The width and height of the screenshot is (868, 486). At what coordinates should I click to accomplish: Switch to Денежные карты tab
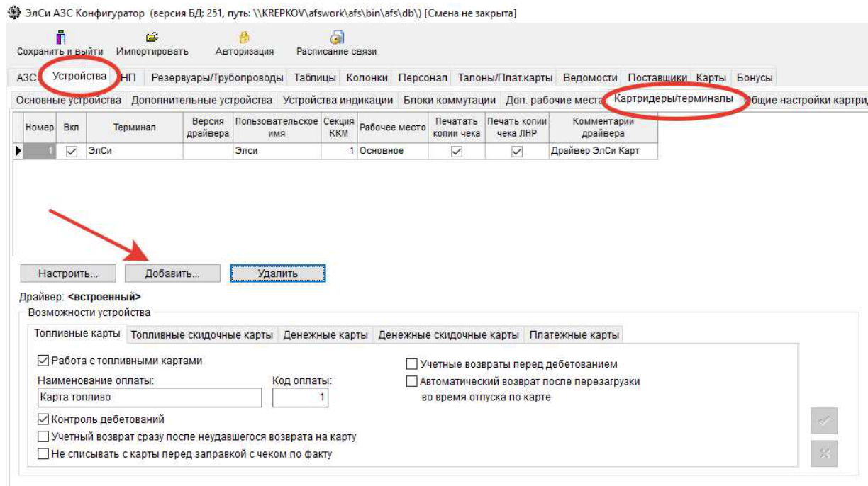[x=325, y=335]
